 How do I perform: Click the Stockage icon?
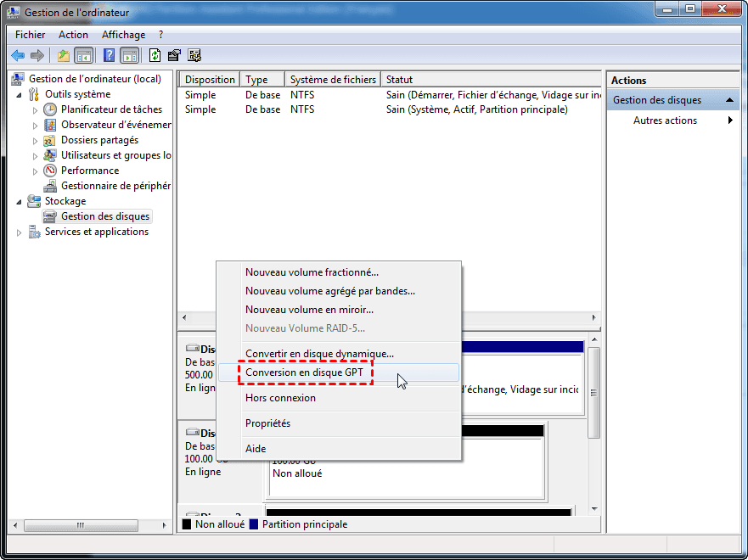[34, 201]
